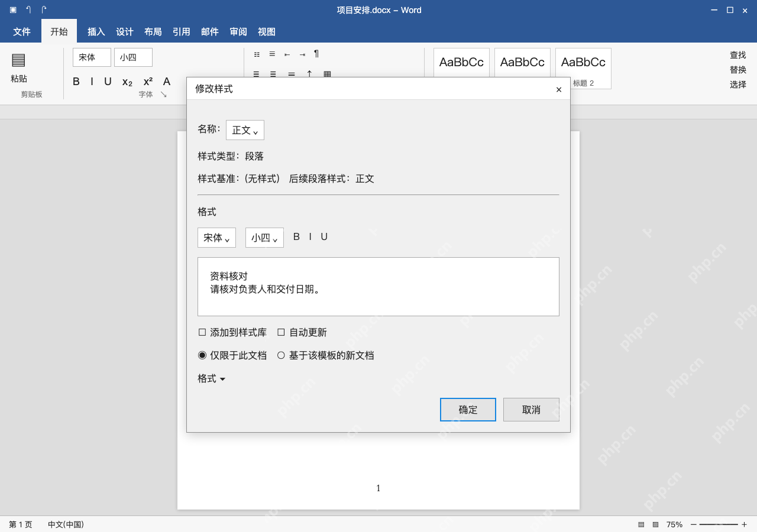Zoom in with the status bar plus
757x532 pixels.
coord(744,524)
